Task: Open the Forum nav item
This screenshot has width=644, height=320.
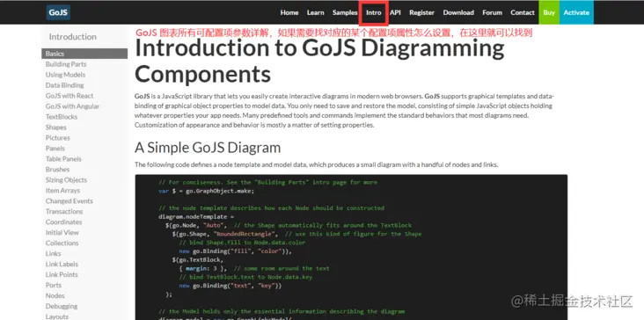Action: [x=492, y=12]
